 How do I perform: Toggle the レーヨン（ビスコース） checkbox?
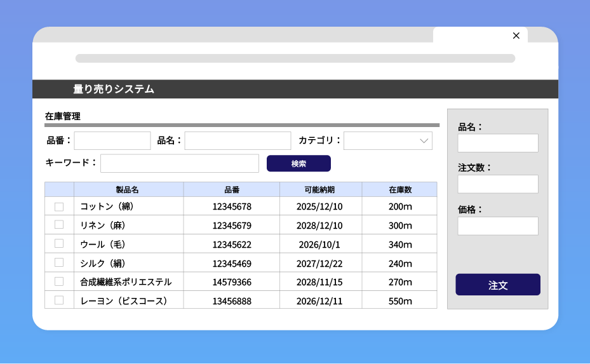(x=59, y=300)
